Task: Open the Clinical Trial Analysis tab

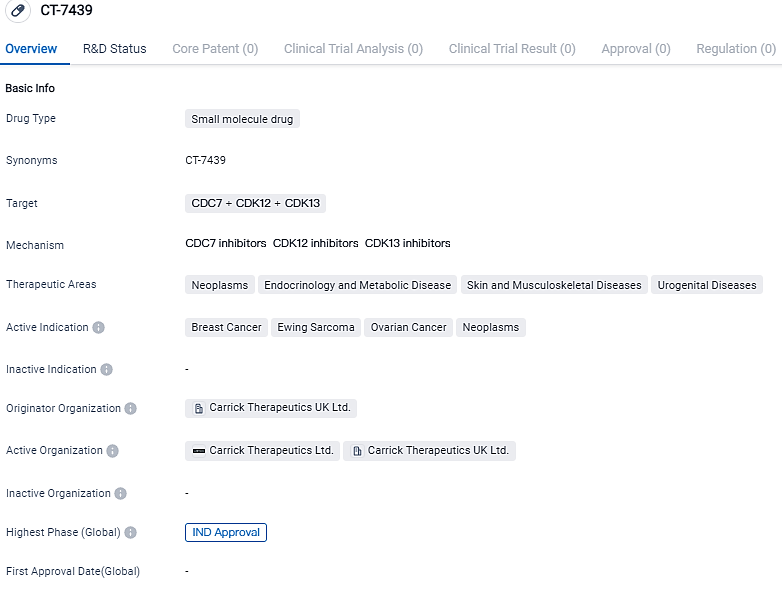Action: tap(353, 48)
